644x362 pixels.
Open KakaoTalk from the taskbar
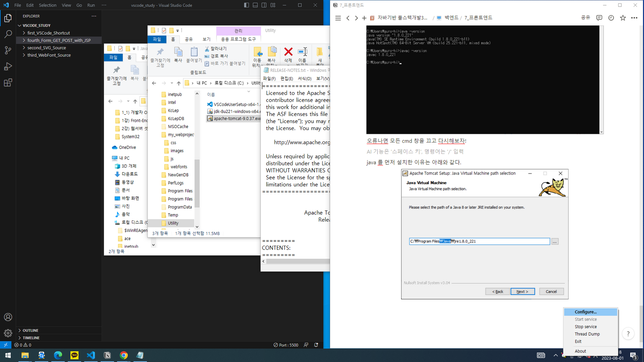tap(74, 355)
